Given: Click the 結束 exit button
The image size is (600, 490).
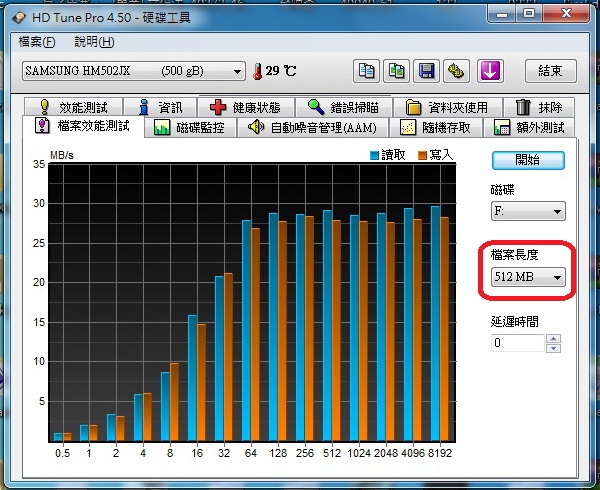Looking at the screenshot, I should (x=550, y=71).
